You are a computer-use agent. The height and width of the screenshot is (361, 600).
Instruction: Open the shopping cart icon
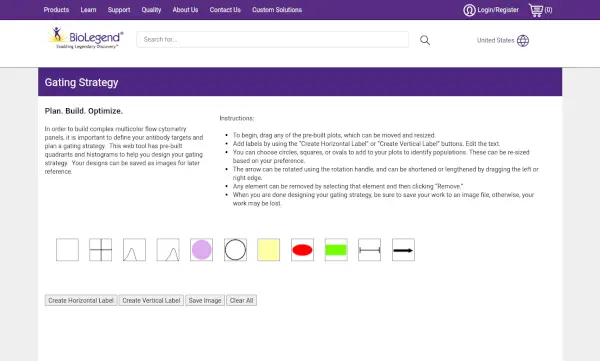click(x=536, y=10)
